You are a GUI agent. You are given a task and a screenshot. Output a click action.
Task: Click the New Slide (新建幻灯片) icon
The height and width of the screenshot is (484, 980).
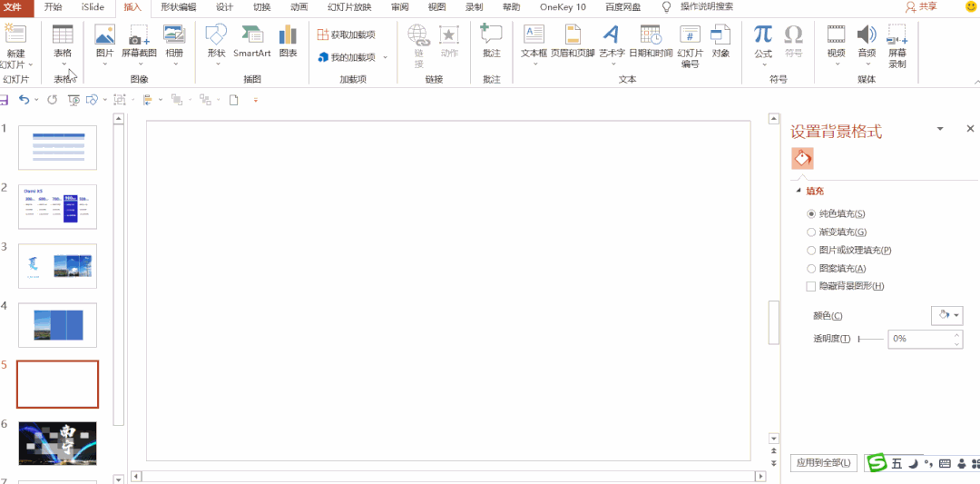tap(15, 35)
